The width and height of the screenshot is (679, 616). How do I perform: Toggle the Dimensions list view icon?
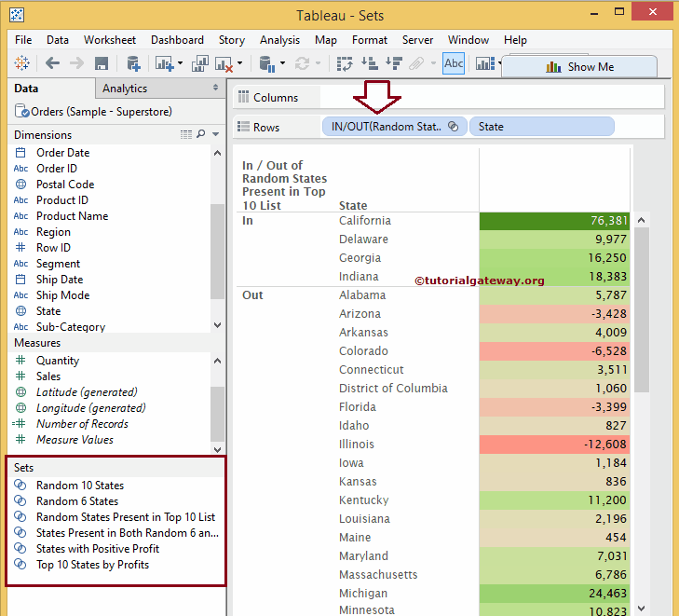coord(186,135)
